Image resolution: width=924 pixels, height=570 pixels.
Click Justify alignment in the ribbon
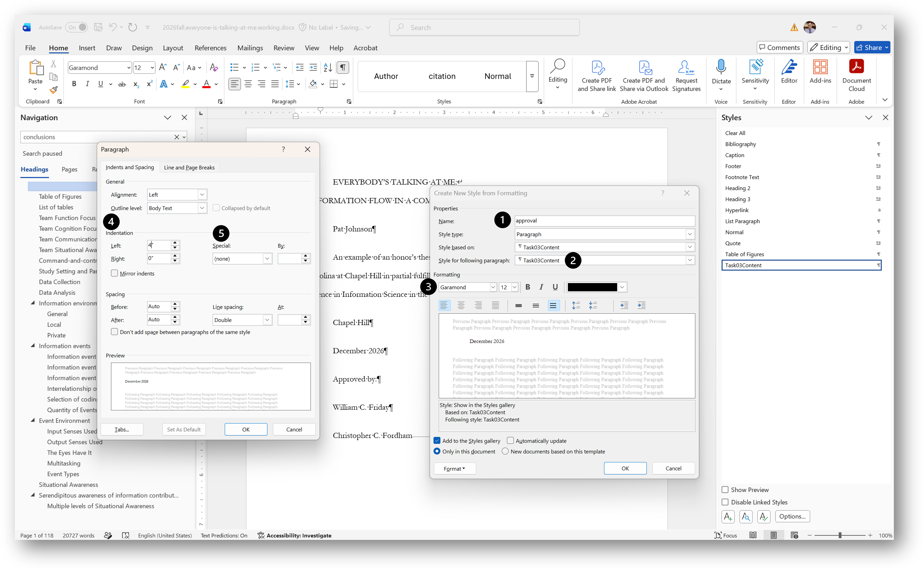275,84
